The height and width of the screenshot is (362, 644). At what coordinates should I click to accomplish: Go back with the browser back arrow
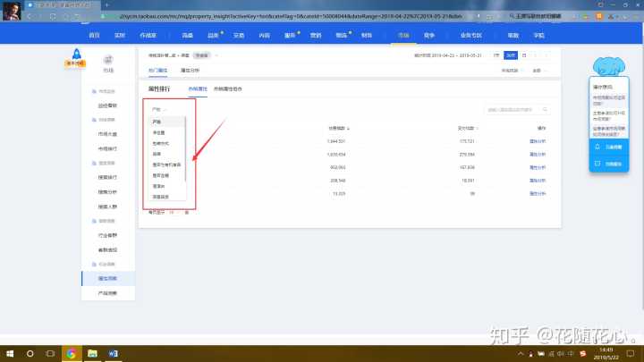(30, 16)
